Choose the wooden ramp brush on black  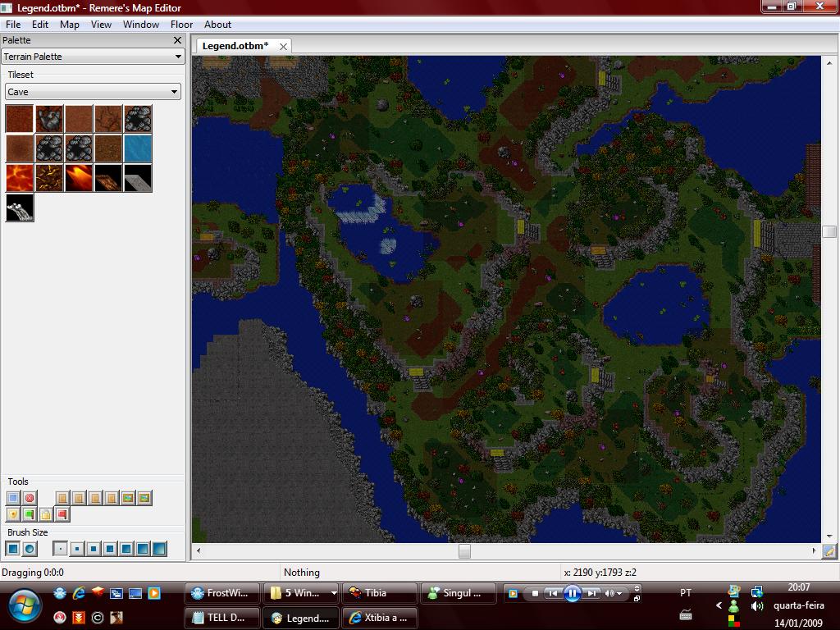108,178
